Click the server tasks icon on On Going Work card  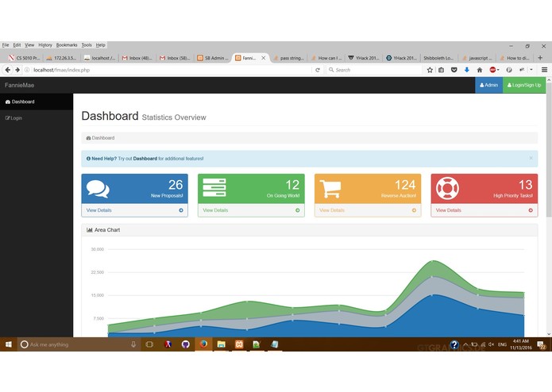click(214, 188)
